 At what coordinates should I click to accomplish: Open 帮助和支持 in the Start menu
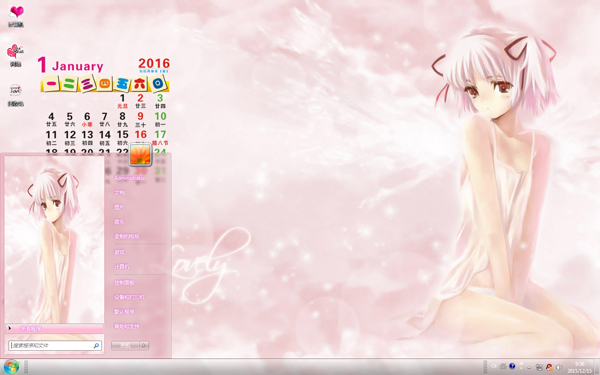[127, 326]
